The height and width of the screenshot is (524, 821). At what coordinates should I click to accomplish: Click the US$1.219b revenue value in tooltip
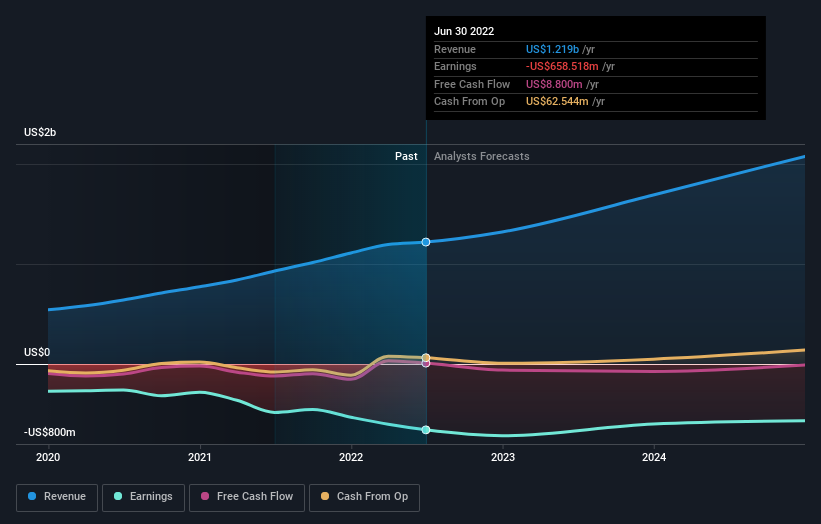coord(552,49)
